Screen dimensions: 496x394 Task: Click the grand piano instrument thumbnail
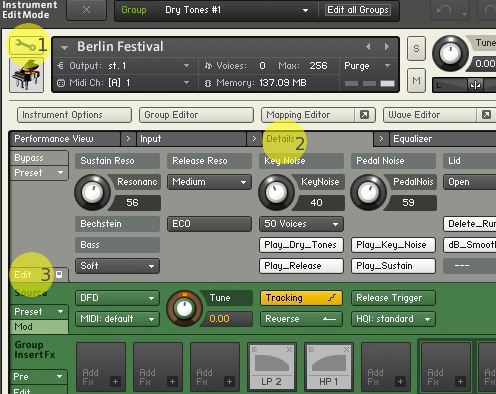pos(27,74)
